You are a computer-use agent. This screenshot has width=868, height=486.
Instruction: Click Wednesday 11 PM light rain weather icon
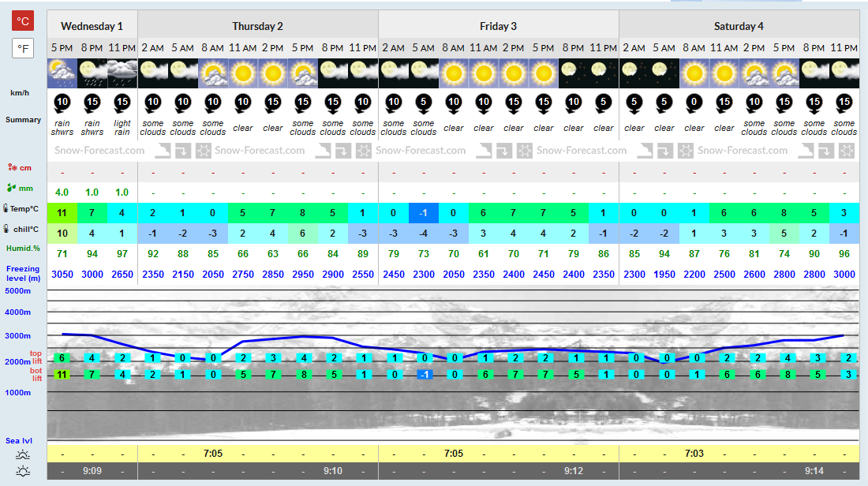122,73
